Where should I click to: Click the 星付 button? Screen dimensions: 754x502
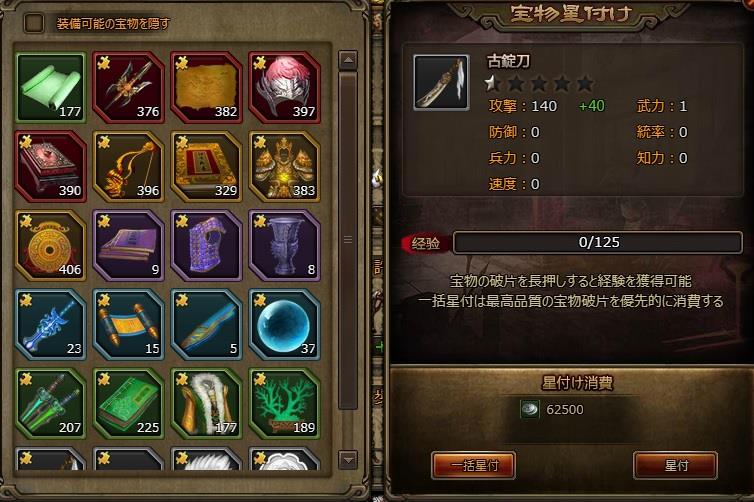point(676,465)
